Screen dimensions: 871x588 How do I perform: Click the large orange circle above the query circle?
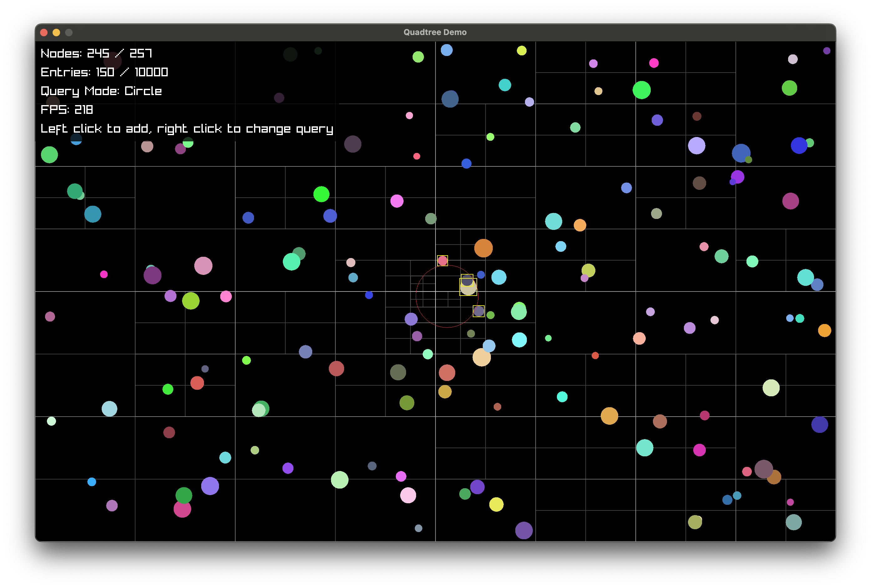[483, 248]
